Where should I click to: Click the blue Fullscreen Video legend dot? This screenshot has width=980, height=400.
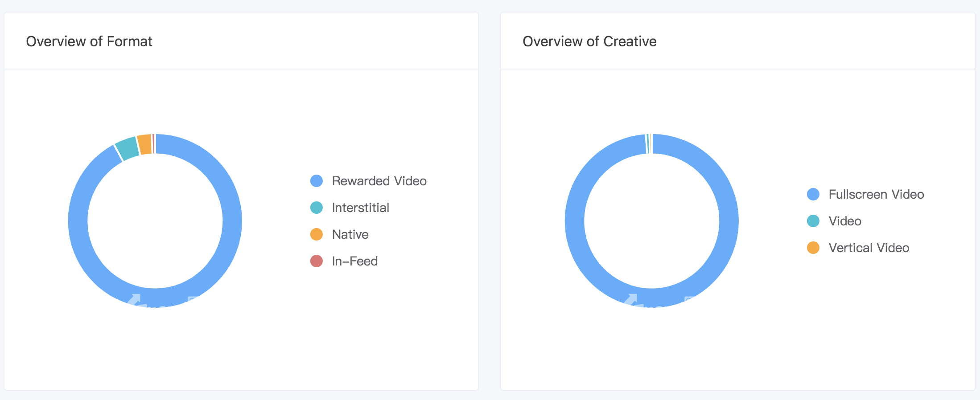tap(813, 194)
